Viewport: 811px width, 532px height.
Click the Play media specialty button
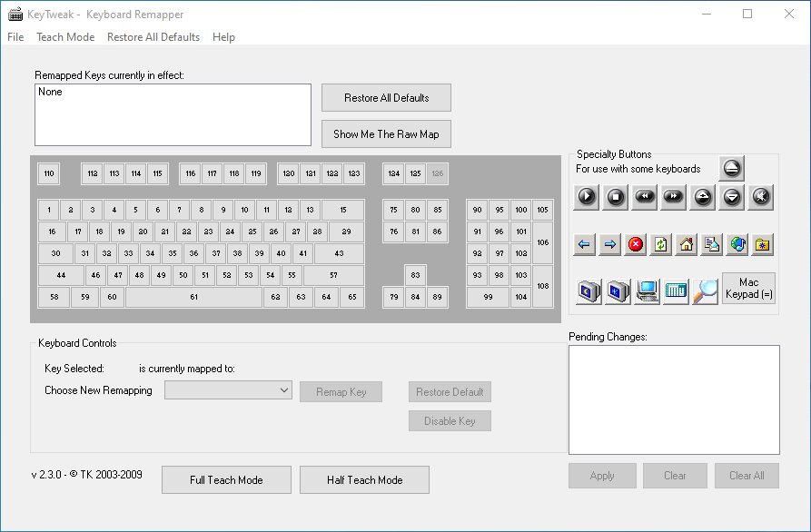tap(588, 196)
